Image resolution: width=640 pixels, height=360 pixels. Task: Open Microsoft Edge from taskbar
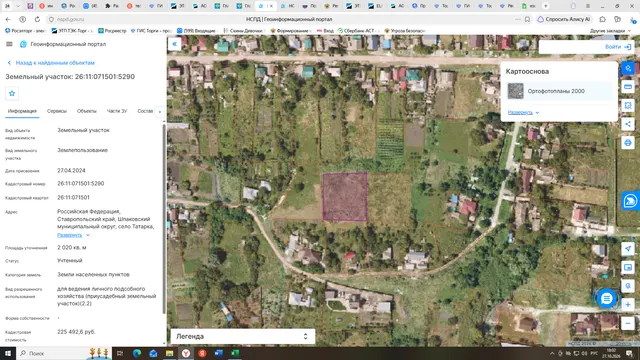pyautogui.click(x=137, y=353)
